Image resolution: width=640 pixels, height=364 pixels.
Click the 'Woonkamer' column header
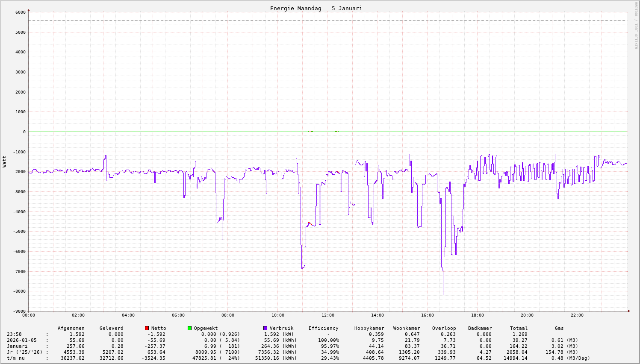click(x=407, y=328)
